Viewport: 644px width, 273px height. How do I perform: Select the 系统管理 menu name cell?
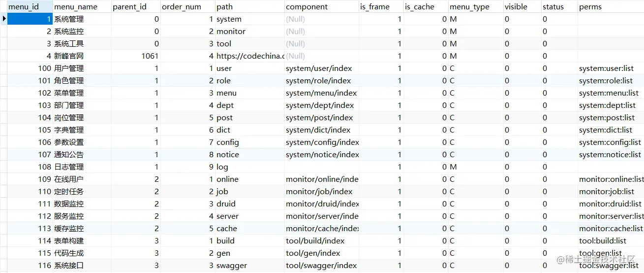[x=69, y=19]
